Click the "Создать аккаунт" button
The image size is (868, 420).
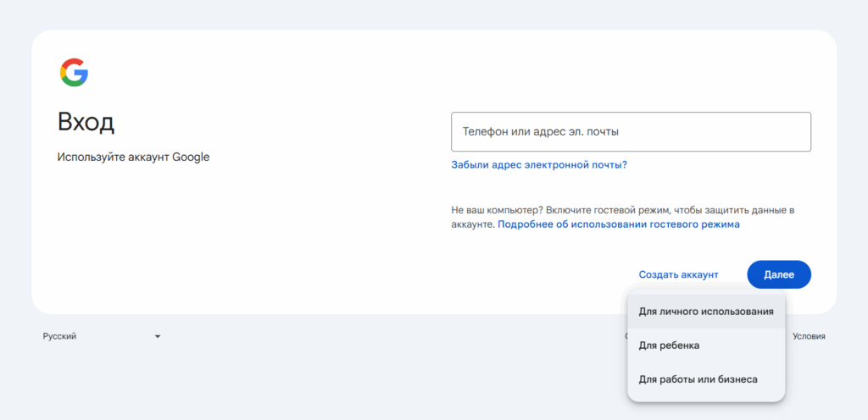[x=679, y=274]
